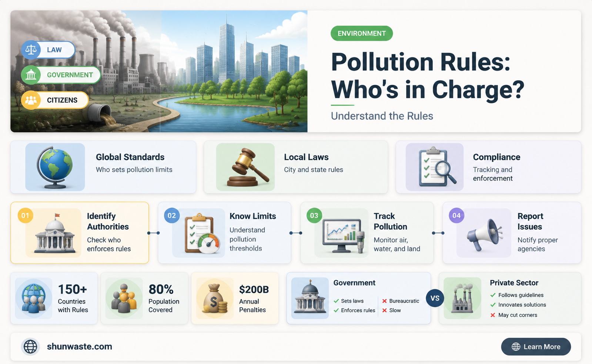Select the LAW badge label
Image resolution: width=592 pixels, height=364 pixels.
point(54,50)
